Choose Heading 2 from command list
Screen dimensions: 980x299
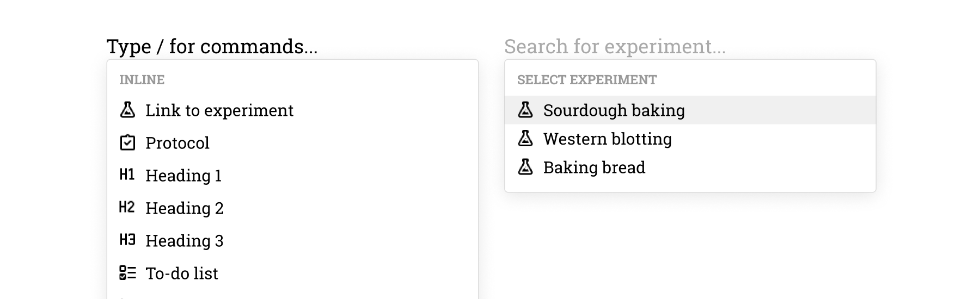point(185,208)
